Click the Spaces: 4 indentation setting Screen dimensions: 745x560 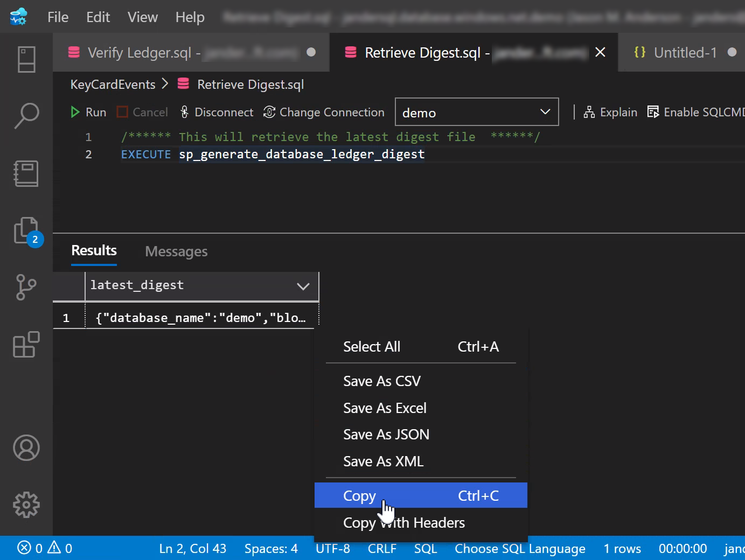(x=271, y=548)
